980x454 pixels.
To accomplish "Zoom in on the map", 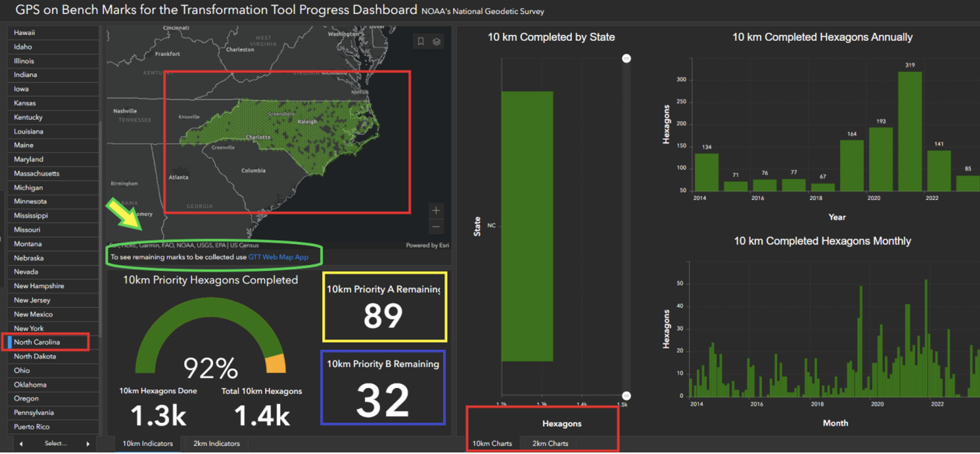I will point(436,211).
